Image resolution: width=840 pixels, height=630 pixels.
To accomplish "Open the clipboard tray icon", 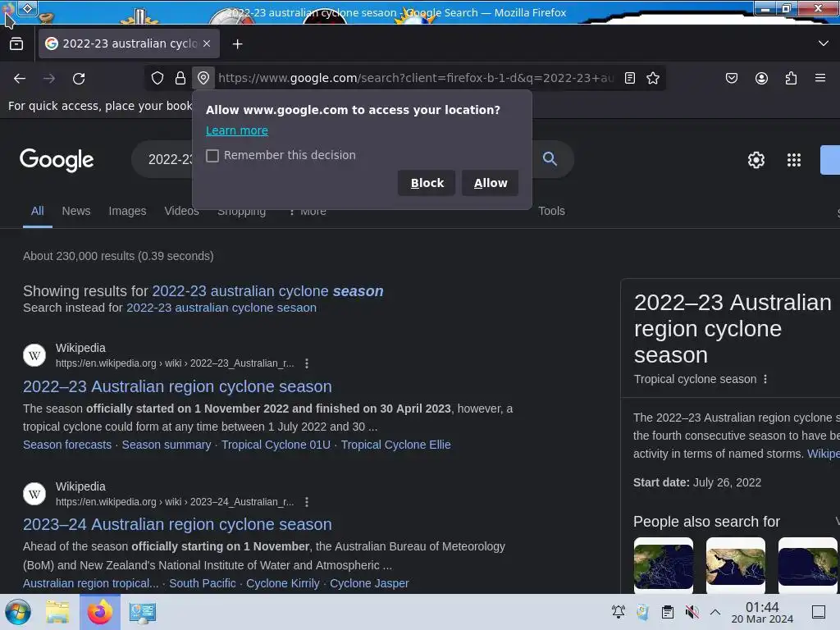I will click(x=668, y=612).
